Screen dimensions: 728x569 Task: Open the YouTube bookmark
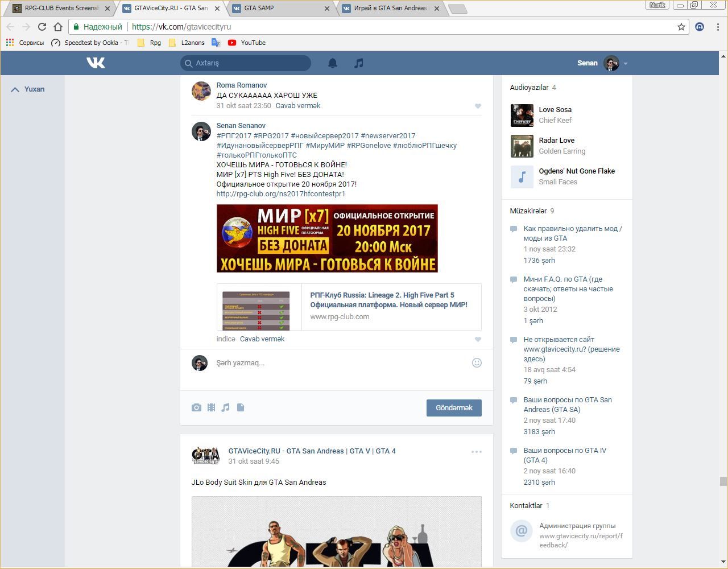coord(247,43)
